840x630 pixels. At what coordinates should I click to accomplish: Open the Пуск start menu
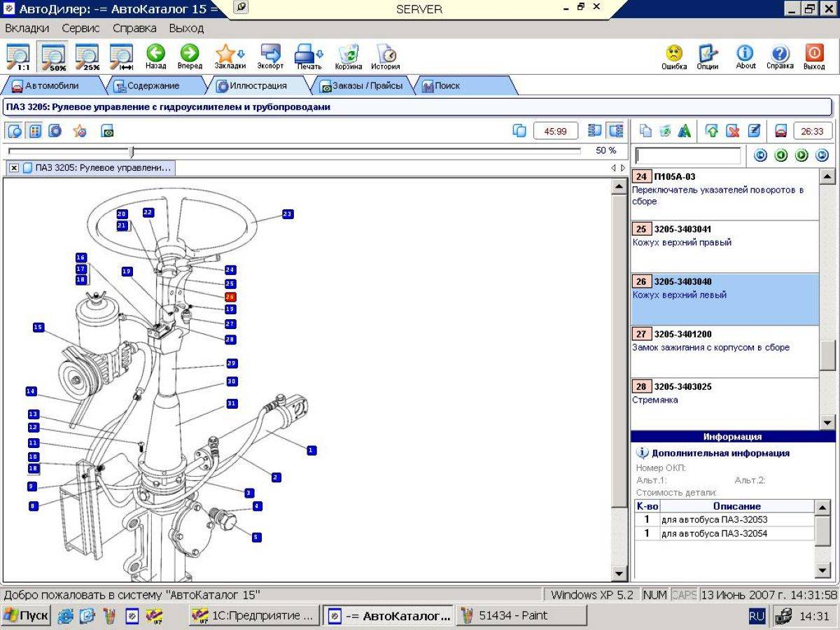pos(27,616)
